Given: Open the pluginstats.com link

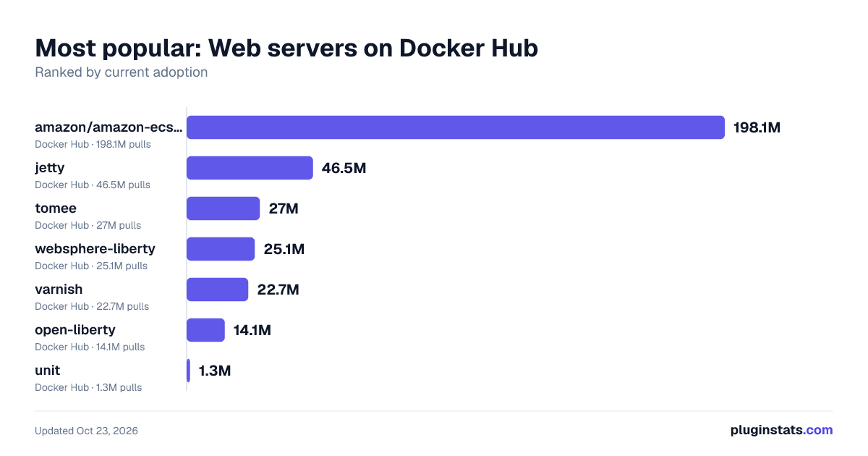Looking at the screenshot, I should coord(781,430).
